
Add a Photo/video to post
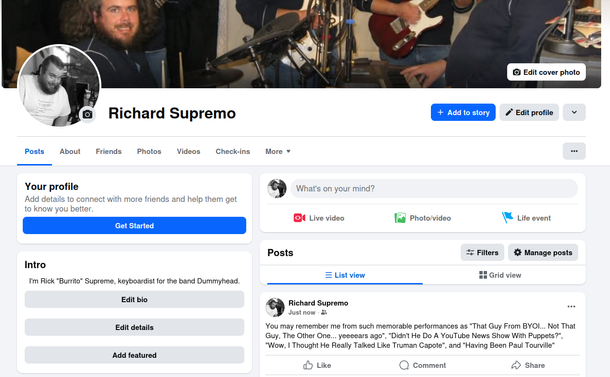[x=422, y=218]
